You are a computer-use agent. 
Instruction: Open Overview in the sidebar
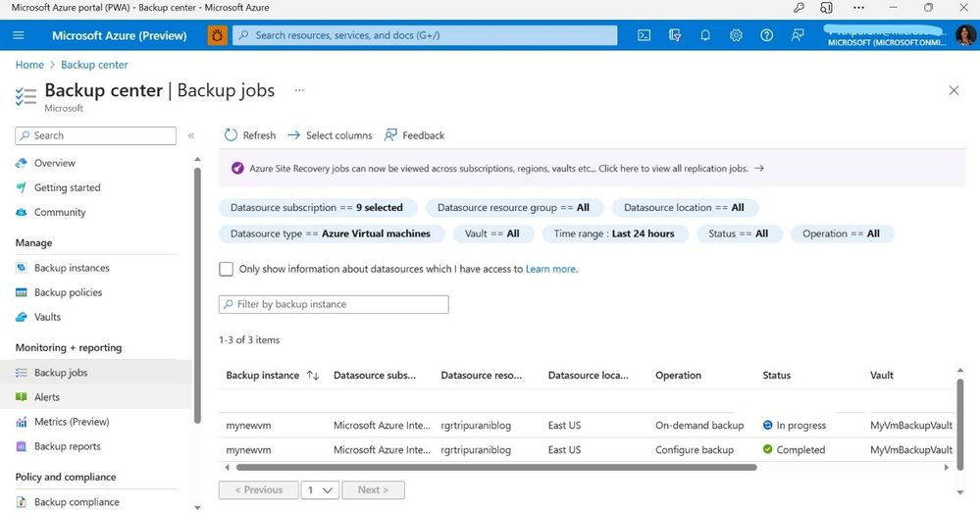coord(54,163)
